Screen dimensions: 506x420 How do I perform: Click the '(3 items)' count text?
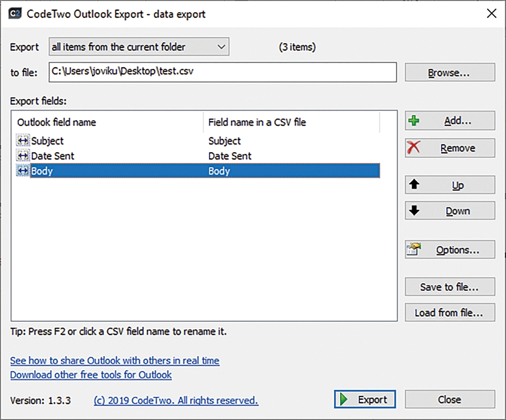point(297,47)
